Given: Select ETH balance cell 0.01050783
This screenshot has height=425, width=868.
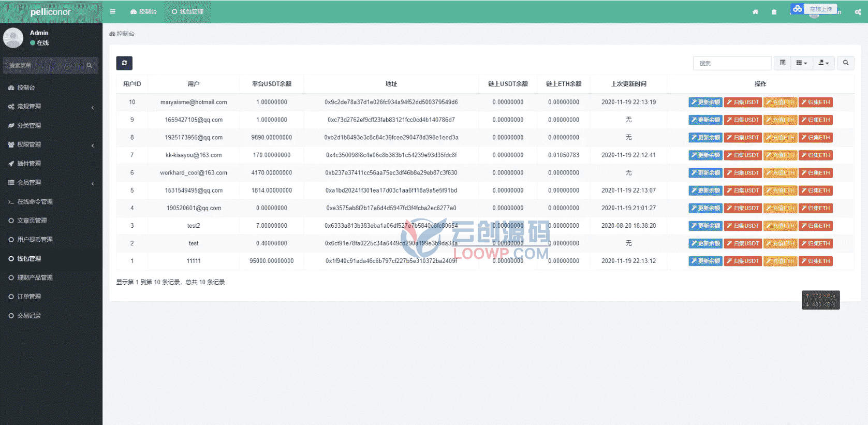Looking at the screenshot, I should [564, 155].
